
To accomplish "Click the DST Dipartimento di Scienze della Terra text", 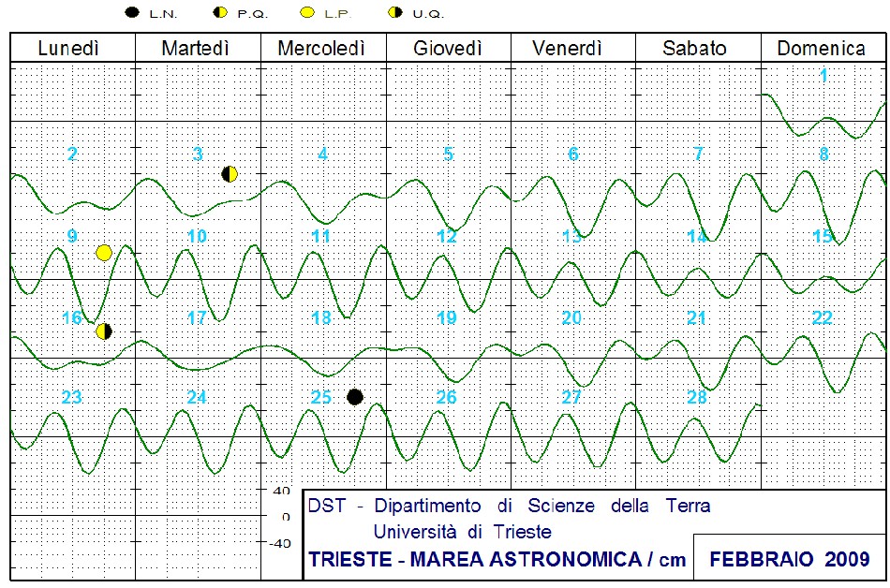I will (x=509, y=506).
